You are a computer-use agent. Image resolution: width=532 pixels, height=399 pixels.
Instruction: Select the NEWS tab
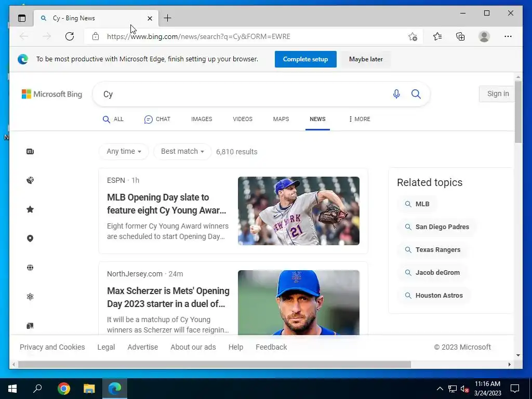[317, 119]
